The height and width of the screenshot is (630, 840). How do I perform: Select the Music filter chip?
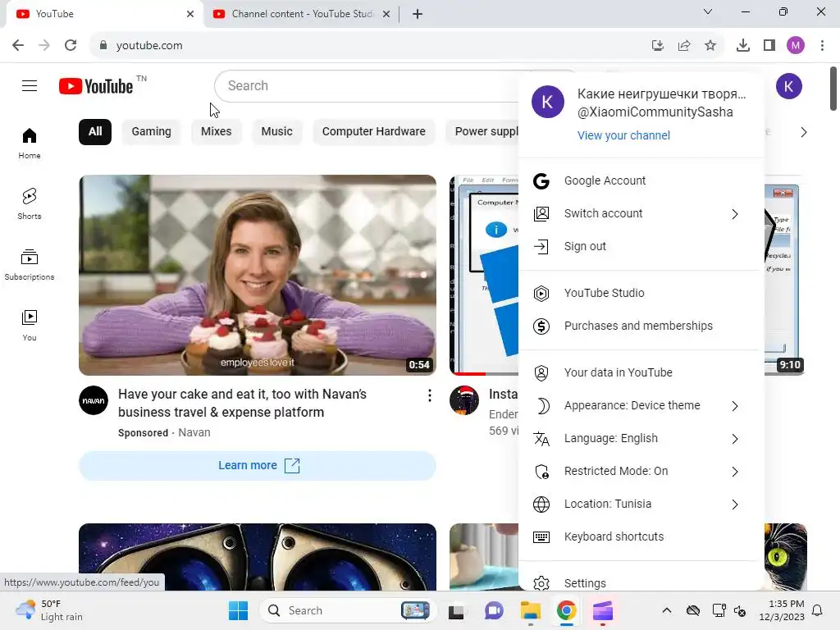pyautogui.click(x=276, y=132)
